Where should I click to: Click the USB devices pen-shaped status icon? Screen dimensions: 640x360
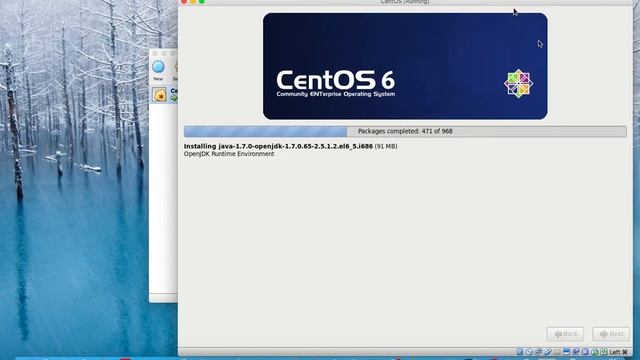pos(548,352)
